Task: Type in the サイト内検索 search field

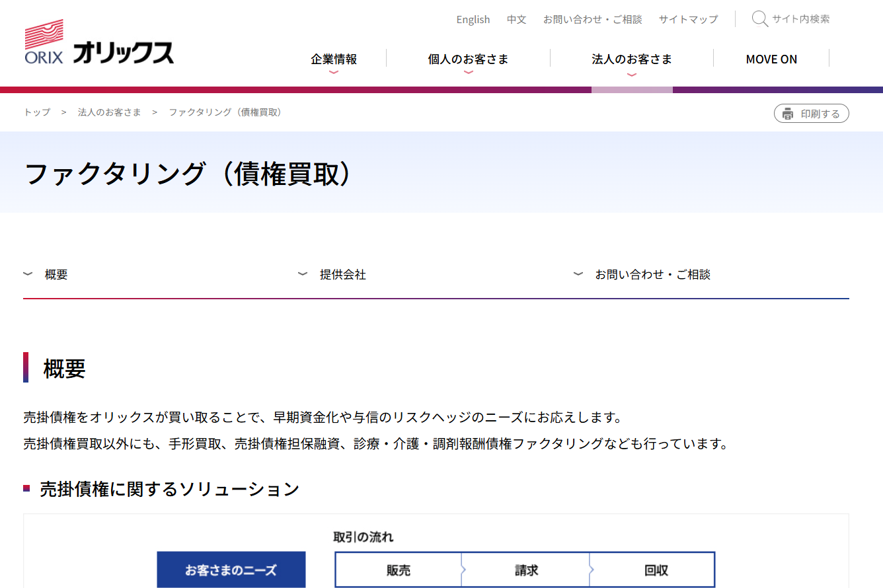Action: click(x=800, y=19)
